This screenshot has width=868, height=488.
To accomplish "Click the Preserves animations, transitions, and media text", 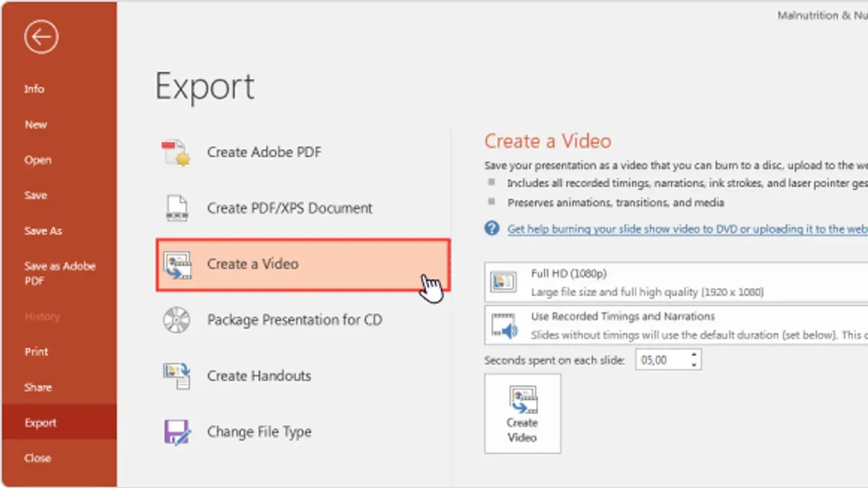I will (x=616, y=202).
